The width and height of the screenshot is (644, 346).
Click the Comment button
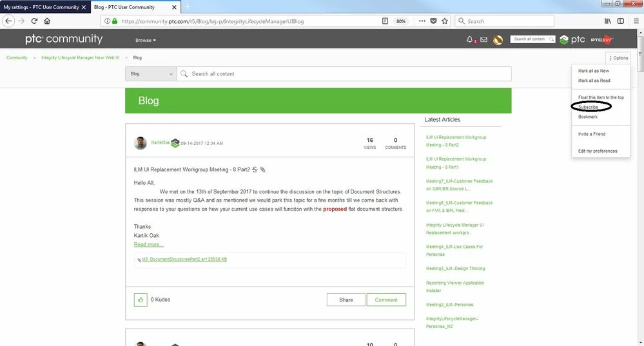(386, 300)
